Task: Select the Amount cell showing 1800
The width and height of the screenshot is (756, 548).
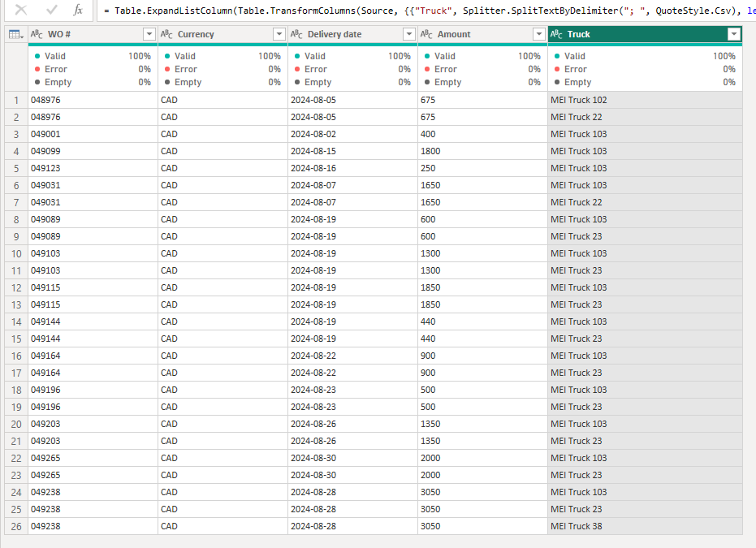Action: [x=482, y=151]
